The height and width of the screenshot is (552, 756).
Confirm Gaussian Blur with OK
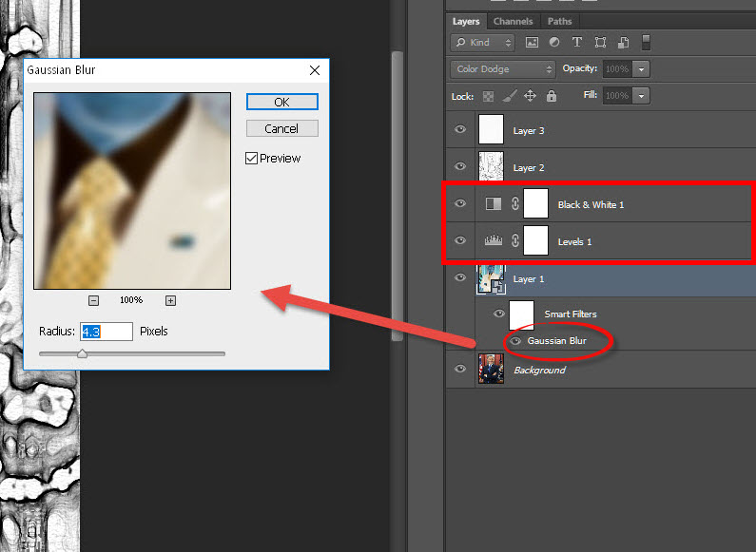tap(282, 102)
